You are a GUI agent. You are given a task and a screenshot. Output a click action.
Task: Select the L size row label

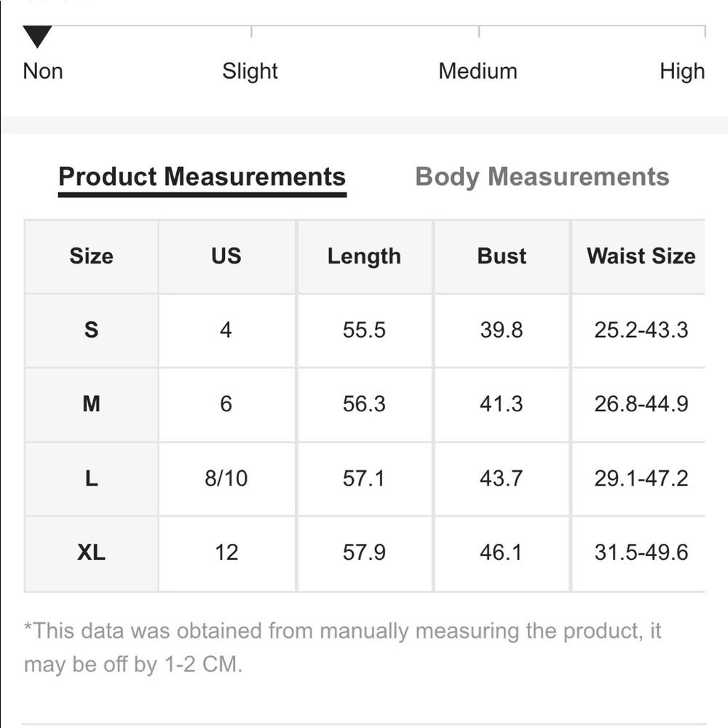[92, 478]
